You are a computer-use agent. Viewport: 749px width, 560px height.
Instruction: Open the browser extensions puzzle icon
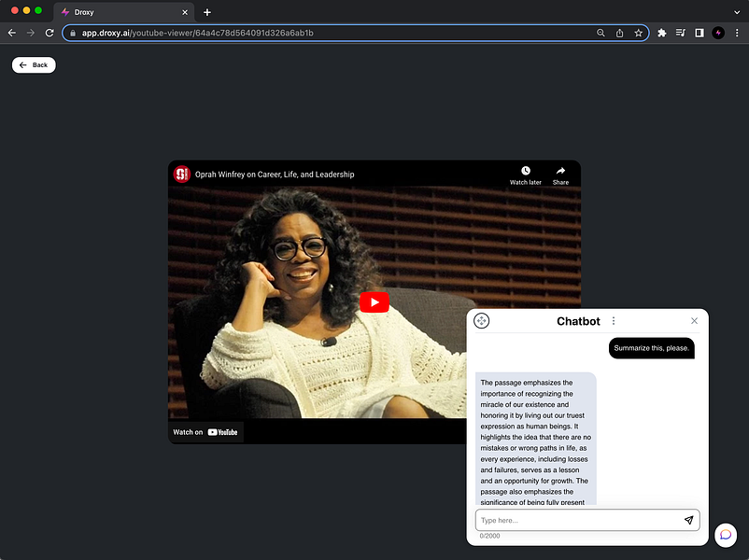(662, 33)
